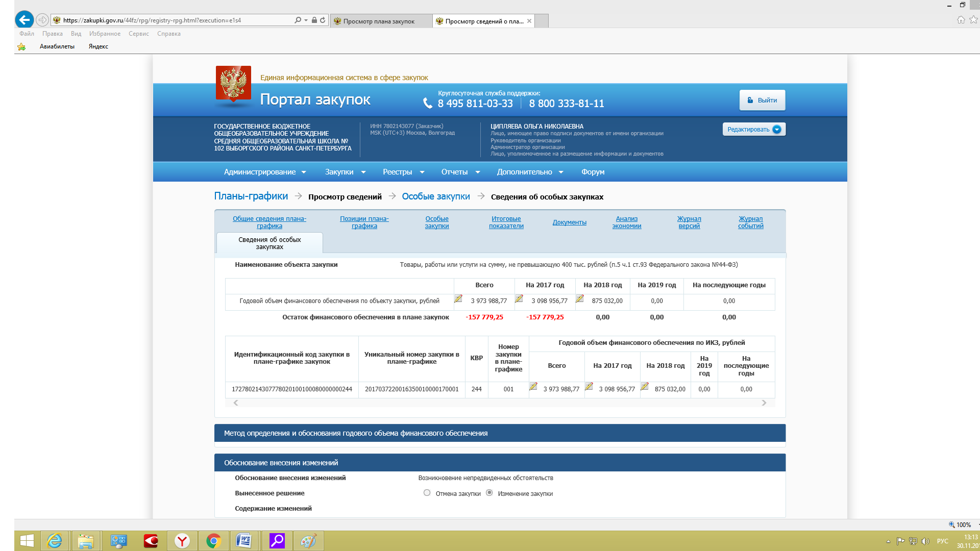
Task: Open the Internet Explorer taskbar icon
Action: click(54, 541)
